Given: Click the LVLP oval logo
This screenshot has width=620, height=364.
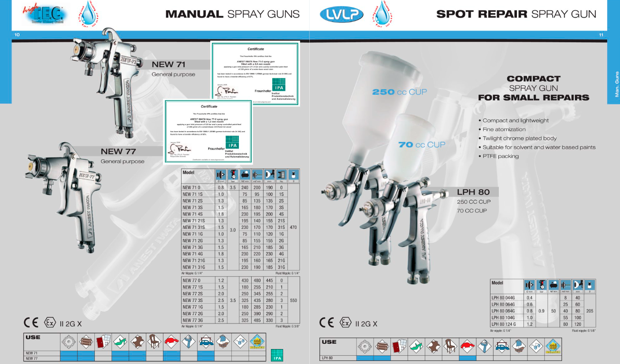Looking at the screenshot, I should (342, 15).
